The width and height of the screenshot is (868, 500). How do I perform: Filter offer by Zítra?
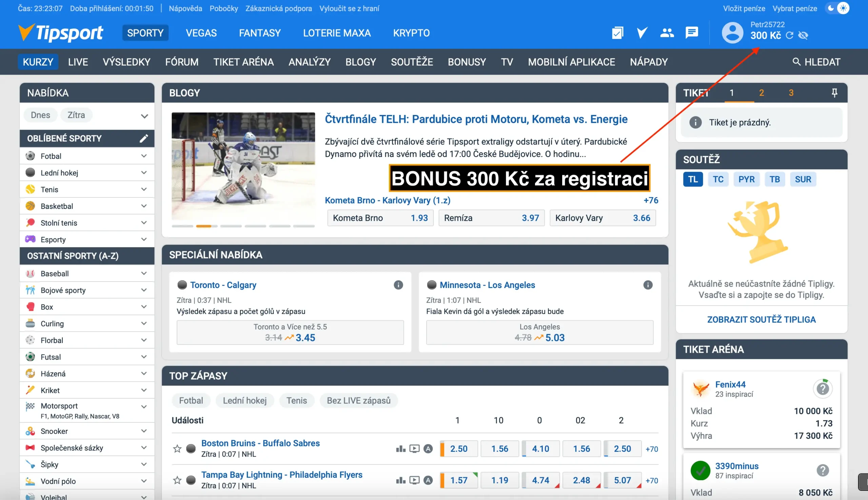[76, 115]
